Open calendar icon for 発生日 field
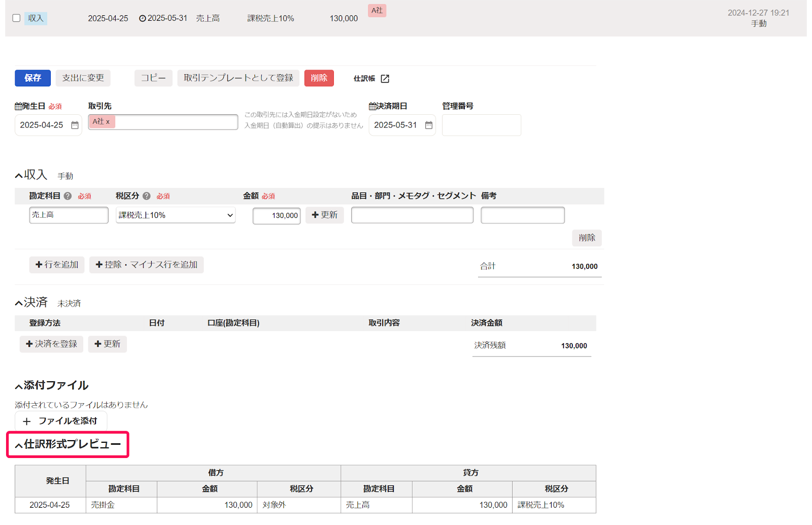 (75, 125)
